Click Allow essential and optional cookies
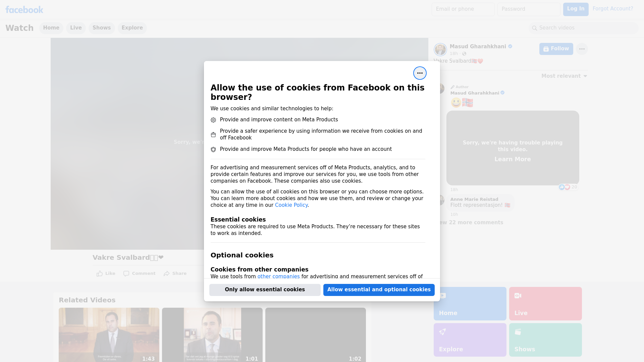Viewport: 644px width, 362px height. click(379, 290)
